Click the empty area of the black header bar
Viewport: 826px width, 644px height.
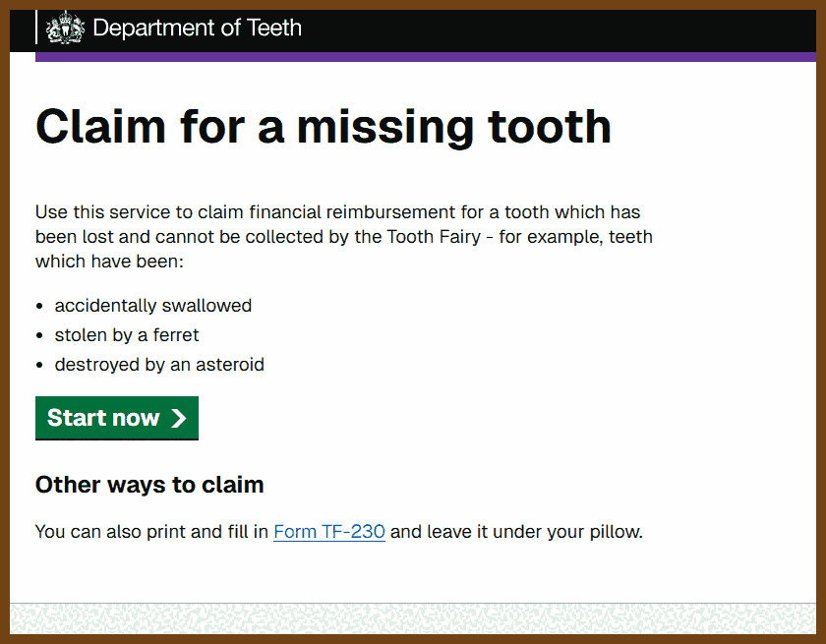point(559,29)
